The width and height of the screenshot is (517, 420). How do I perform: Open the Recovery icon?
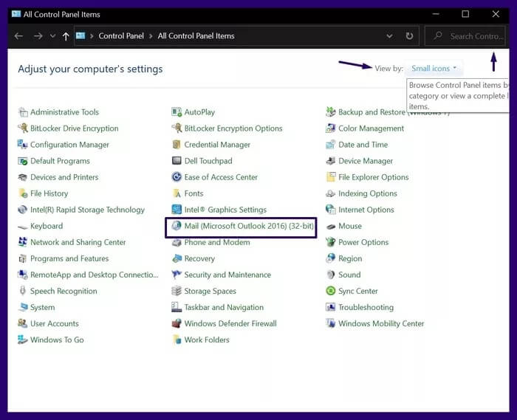click(x=177, y=258)
